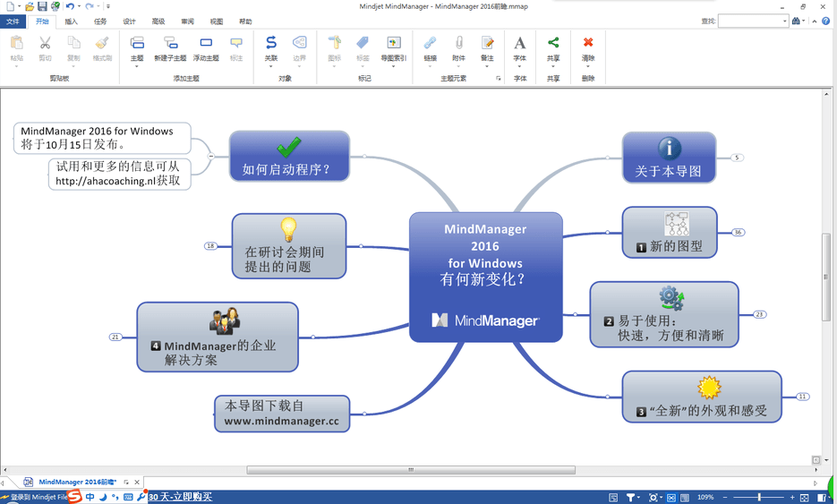Create a new map from the quick access toolbar

point(10,6)
